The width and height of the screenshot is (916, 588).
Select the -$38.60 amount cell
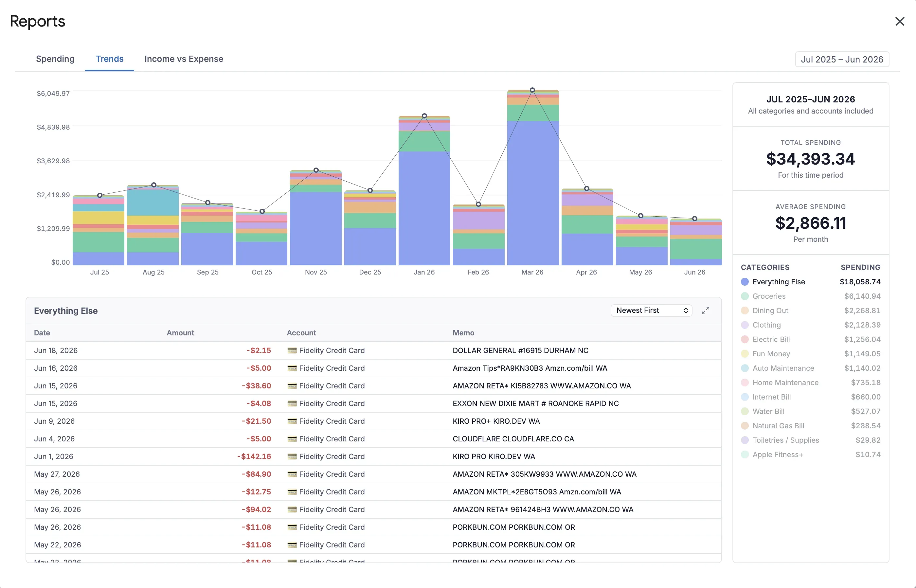[256, 386]
